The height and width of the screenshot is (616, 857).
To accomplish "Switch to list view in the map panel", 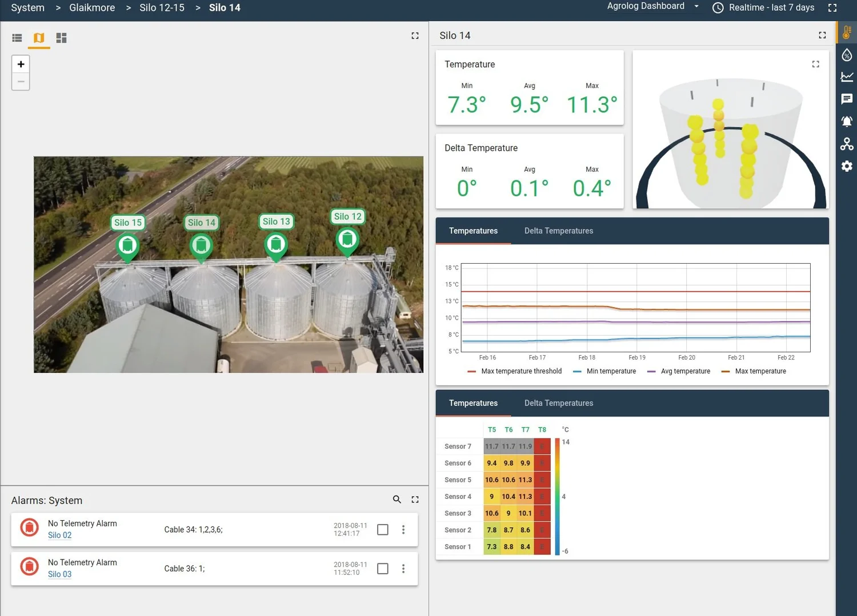I will click(x=17, y=38).
